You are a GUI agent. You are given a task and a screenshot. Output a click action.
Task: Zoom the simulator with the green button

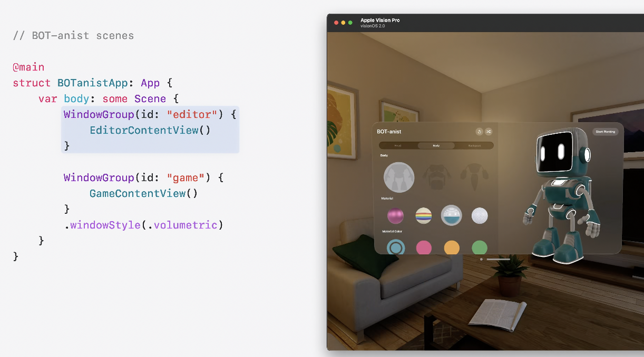pos(350,23)
